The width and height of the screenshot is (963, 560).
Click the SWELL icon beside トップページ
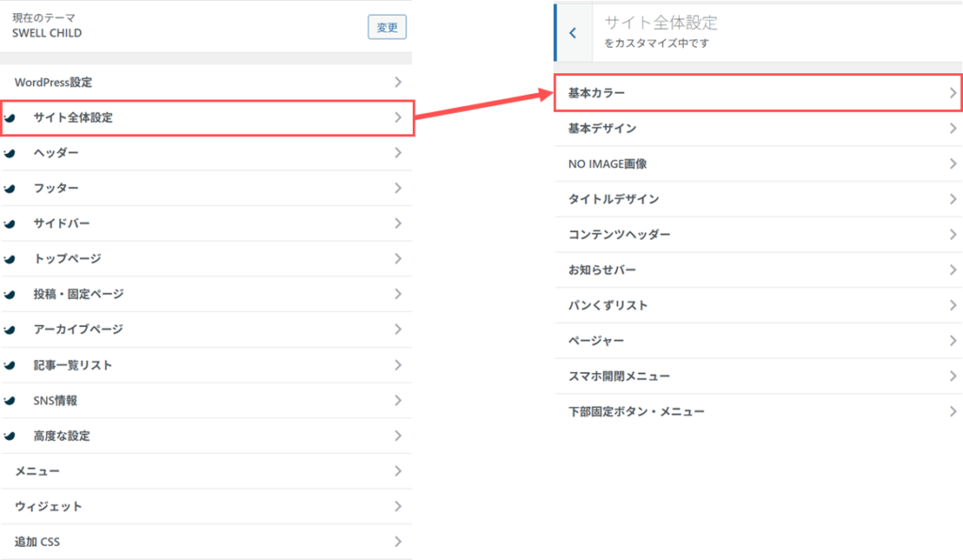click(x=9, y=259)
